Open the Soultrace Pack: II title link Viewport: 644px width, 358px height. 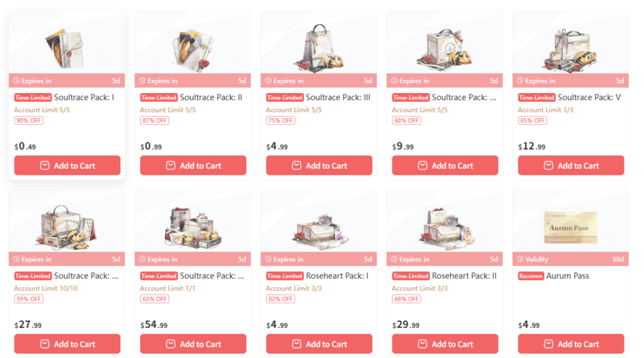click(211, 98)
